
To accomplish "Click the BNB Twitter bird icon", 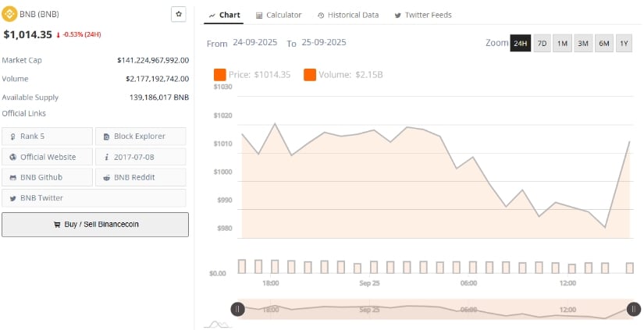I will 13,198.
